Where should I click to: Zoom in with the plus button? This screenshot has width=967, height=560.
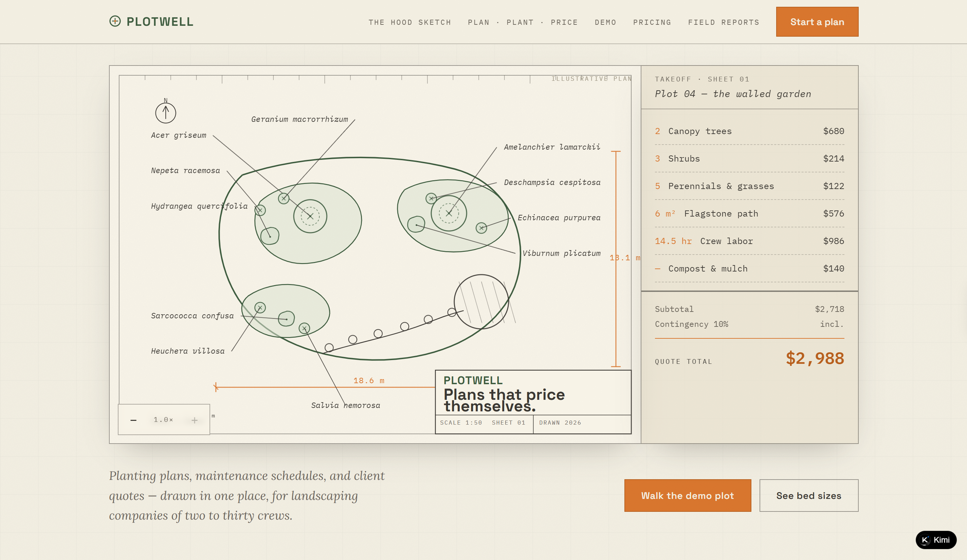pos(195,421)
